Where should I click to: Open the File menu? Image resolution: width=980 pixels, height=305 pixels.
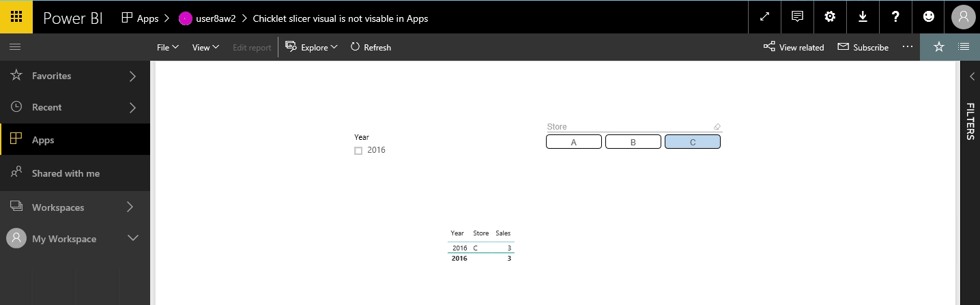168,47
